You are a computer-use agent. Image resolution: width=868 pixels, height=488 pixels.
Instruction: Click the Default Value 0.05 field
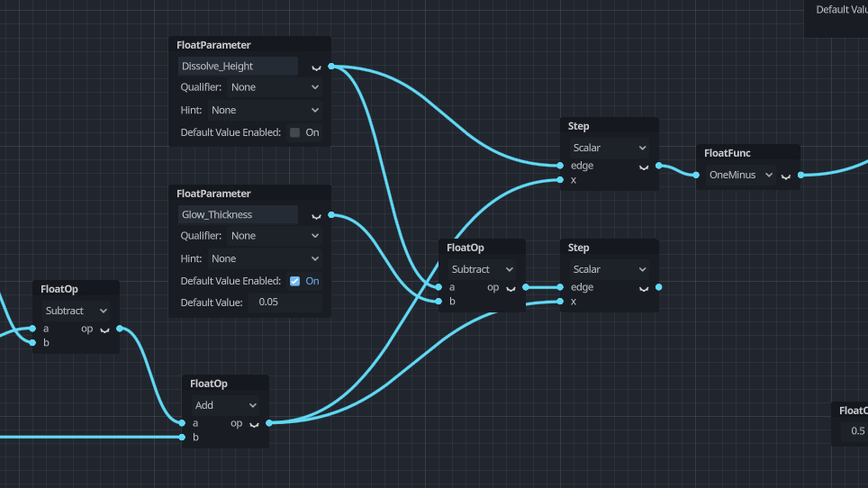(x=287, y=303)
